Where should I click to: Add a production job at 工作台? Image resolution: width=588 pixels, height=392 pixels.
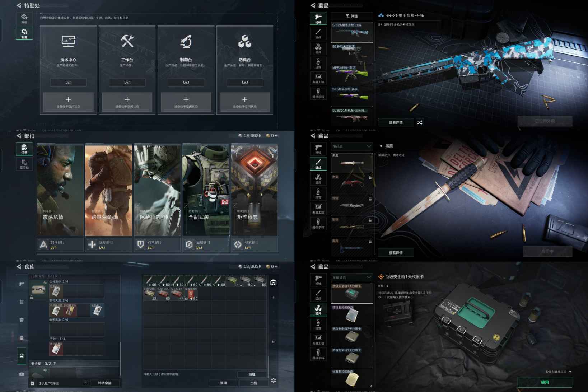(x=127, y=102)
